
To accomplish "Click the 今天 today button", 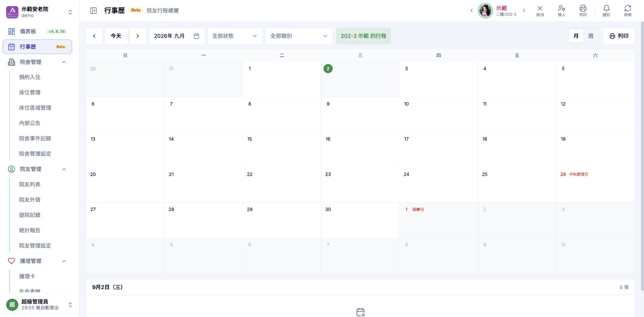I will (x=116, y=36).
